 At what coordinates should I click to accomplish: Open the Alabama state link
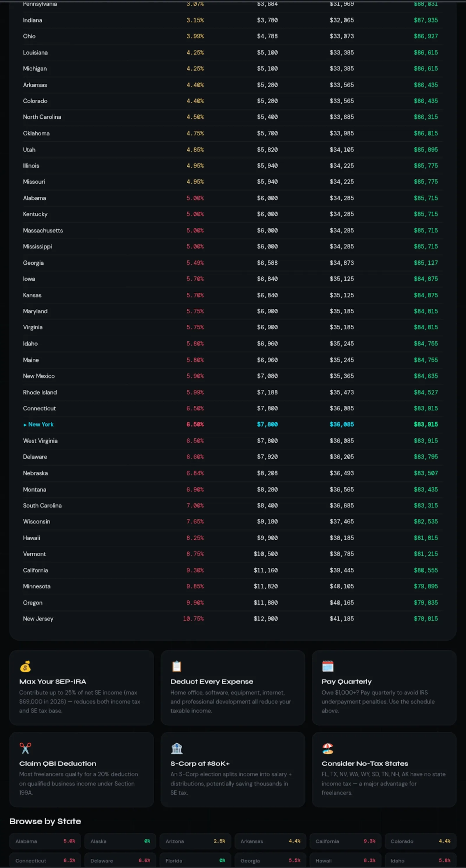pyautogui.click(x=45, y=841)
